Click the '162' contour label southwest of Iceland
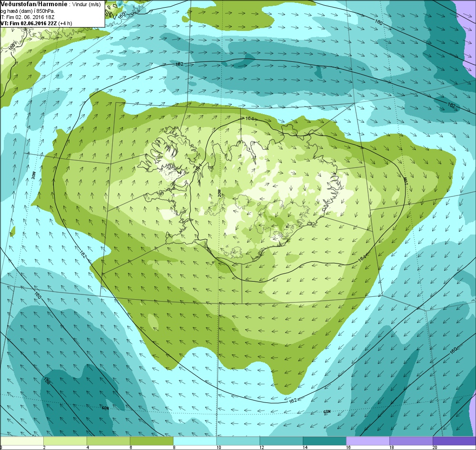 (x=83, y=254)
